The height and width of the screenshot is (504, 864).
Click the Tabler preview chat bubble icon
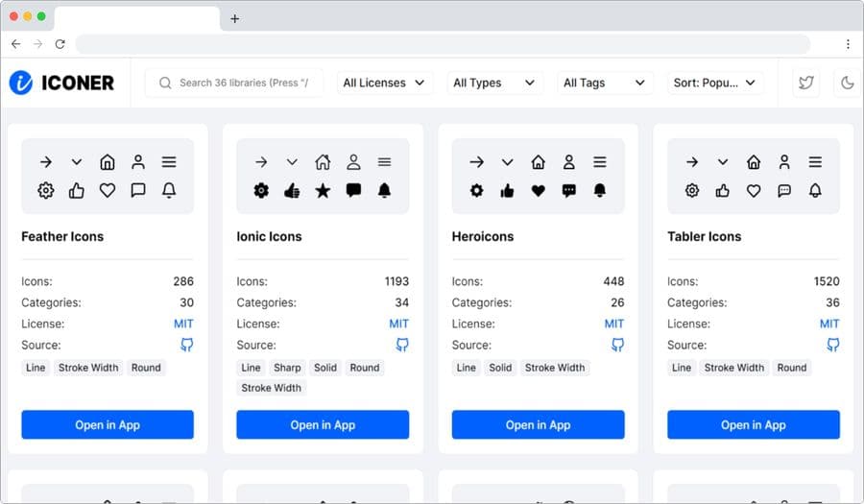click(784, 191)
